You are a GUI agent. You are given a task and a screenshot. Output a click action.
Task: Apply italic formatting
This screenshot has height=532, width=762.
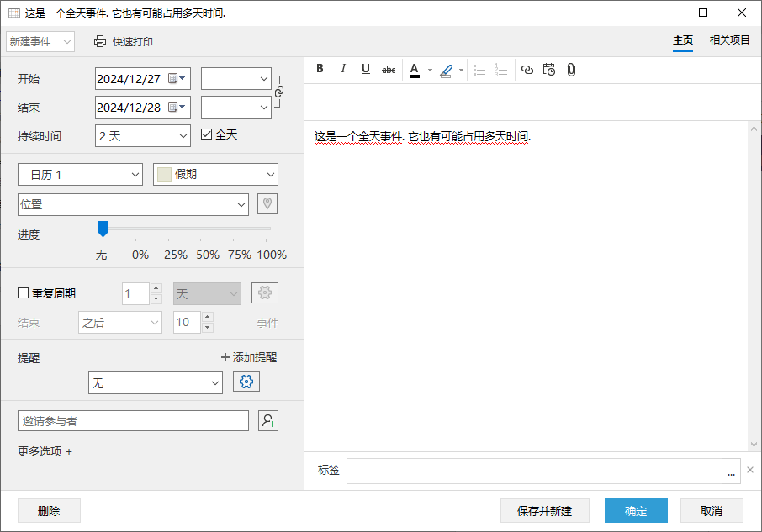pyautogui.click(x=343, y=69)
